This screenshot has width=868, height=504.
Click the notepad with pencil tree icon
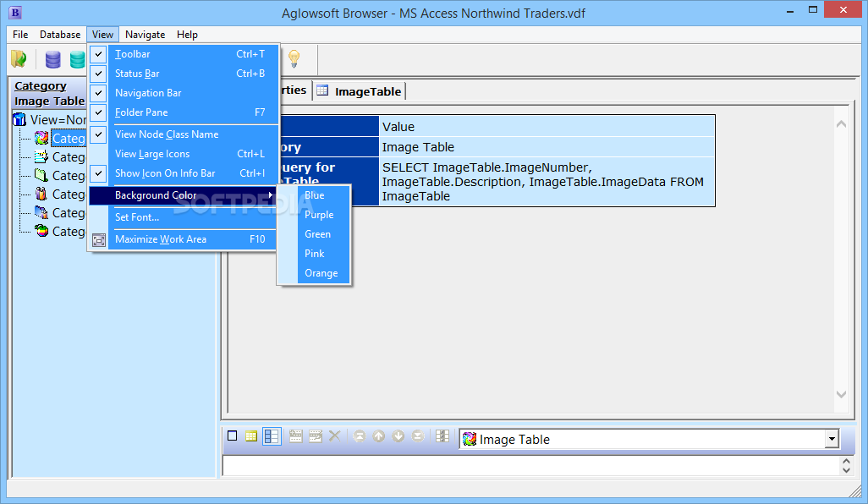point(41,157)
